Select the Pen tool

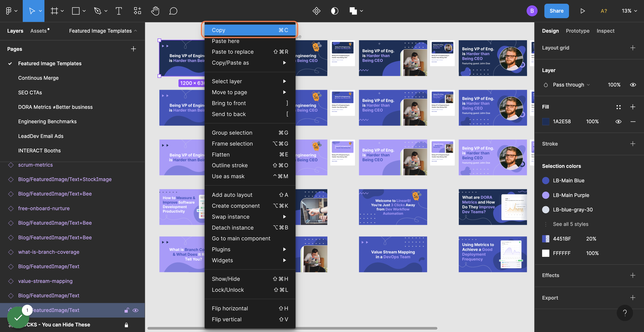click(x=97, y=11)
